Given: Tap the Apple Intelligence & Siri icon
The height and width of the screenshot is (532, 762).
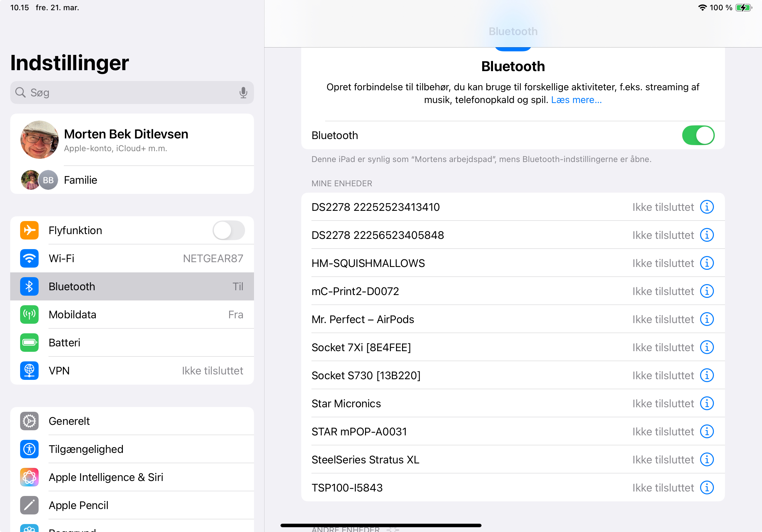Looking at the screenshot, I should pos(29,477).
